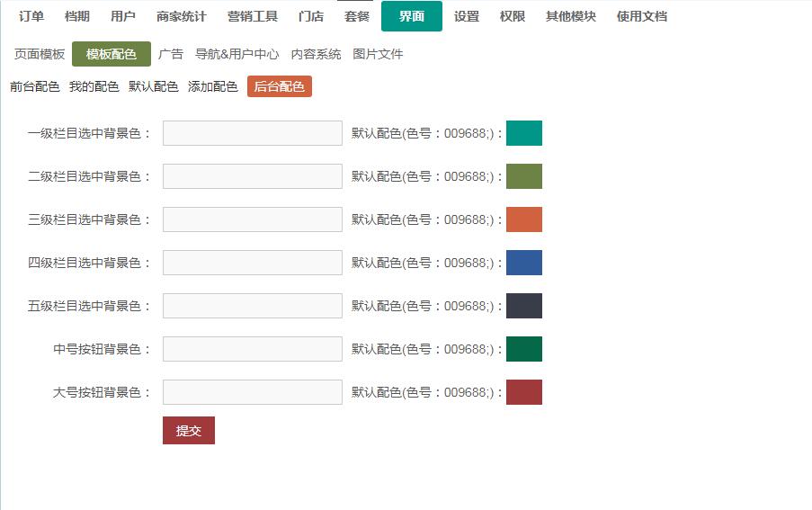
Task: Open the 营销工具 menu item
Action: point(253,16)
